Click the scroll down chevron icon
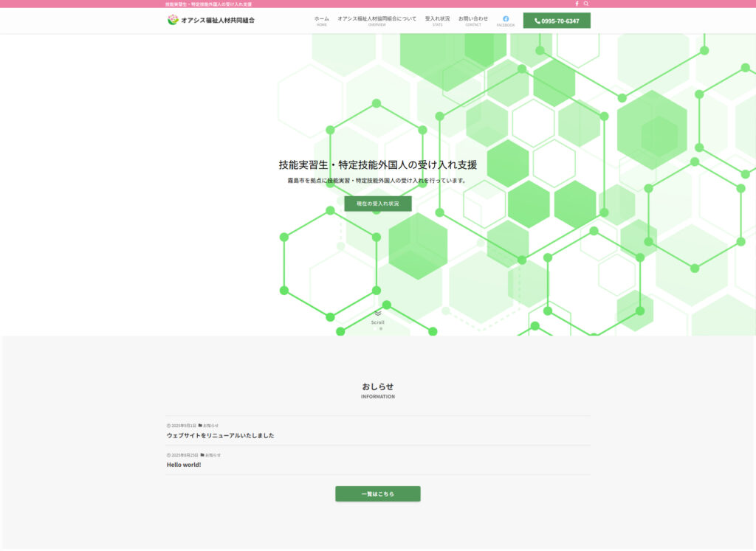Image resolution: width=756 pixels, height=551 pixels. (378, 313)
